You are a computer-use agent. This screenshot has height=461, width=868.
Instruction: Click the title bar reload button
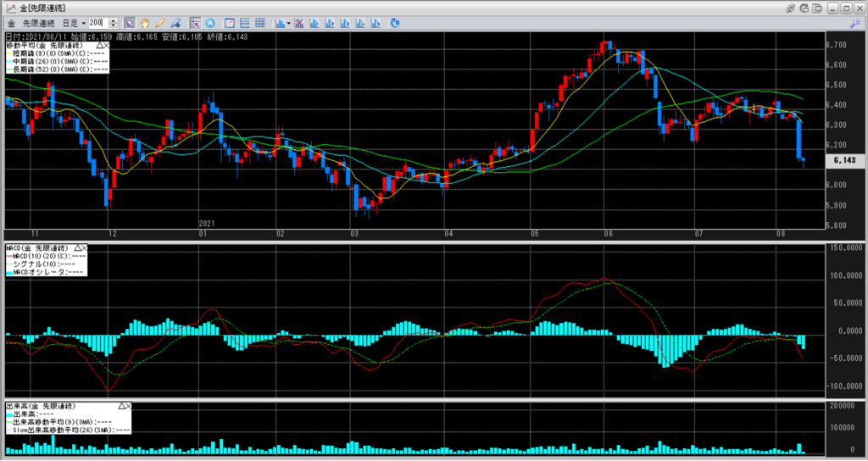click(806, 7)
